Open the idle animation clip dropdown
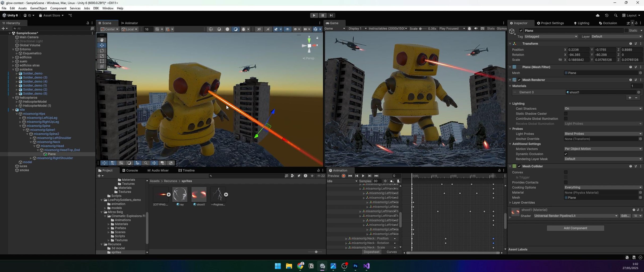 point(342,181)
